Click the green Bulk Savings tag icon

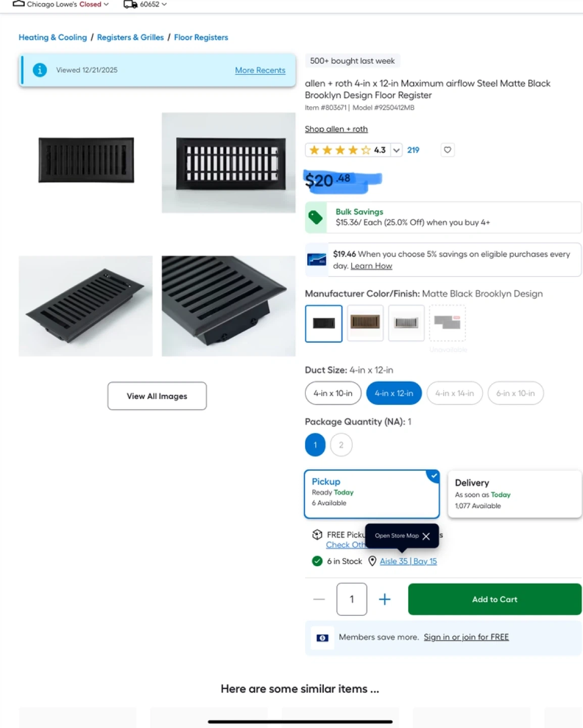pos(316,217)
